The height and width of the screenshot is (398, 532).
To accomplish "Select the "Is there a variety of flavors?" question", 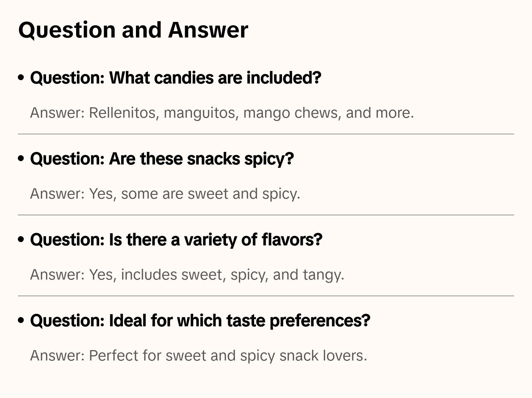I will tap(176, 240).
